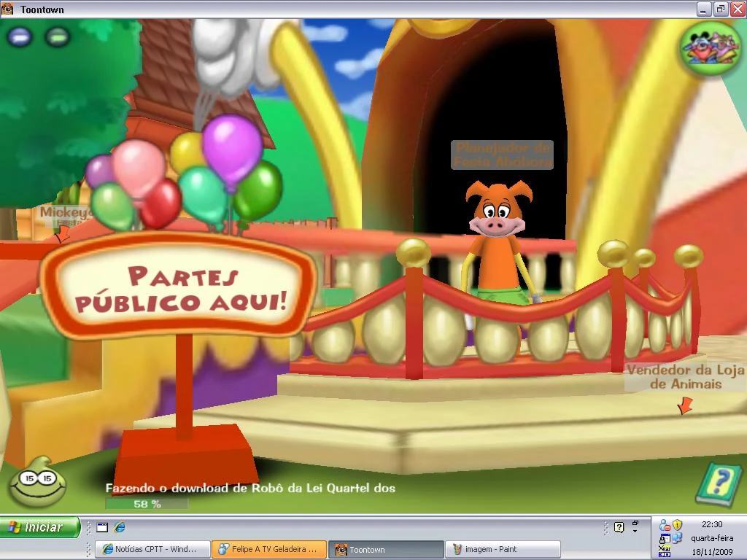Image resolution: width=747 pixels, height=560 pixels.
Task: Switch to 'Notícias CPTT' taskbar window
Action: pyautogui.click(x=152, y=549)
